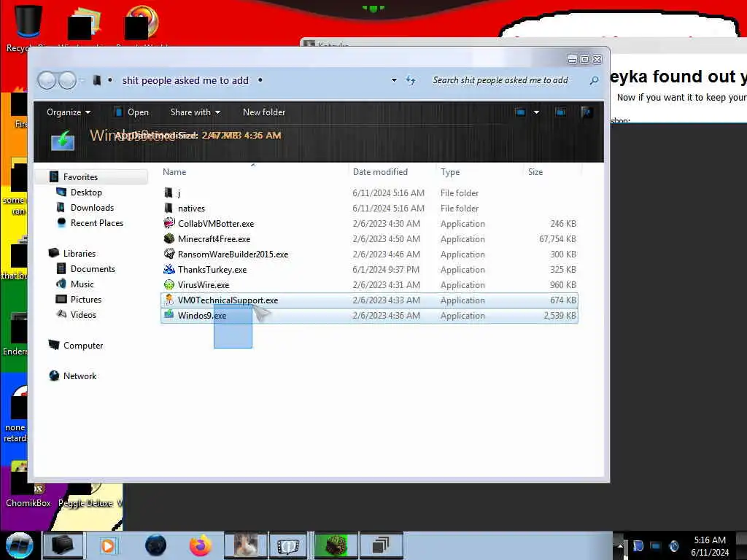The width and height of the screenshot is (747, 560).
Task: Open the Share with dropdown
Action: (x=196, y=112)
